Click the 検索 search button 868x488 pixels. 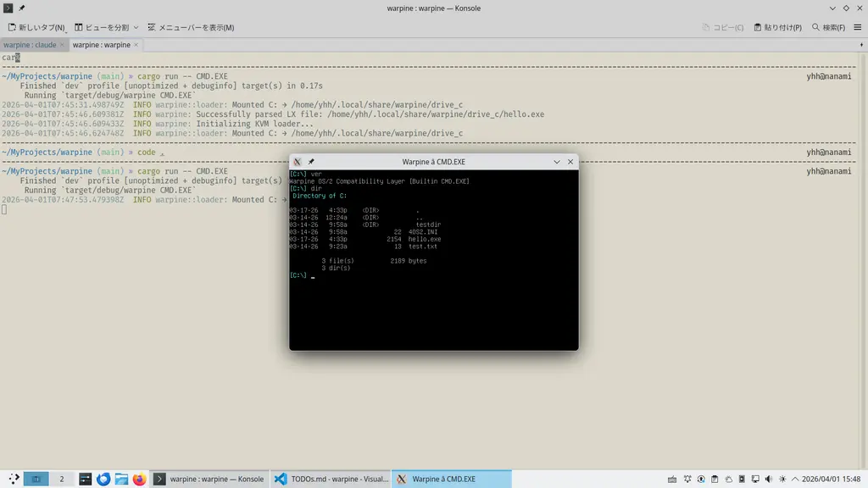pos(829,27)
